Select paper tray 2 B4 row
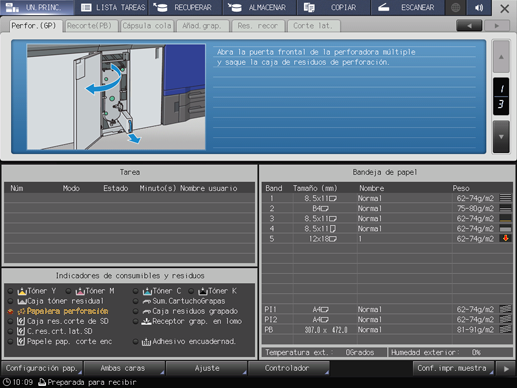 tap(387, 208)
